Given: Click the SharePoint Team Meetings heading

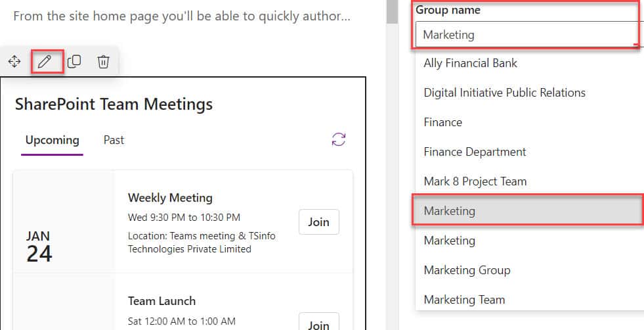Looking at the screenshot, I should 114,104.
